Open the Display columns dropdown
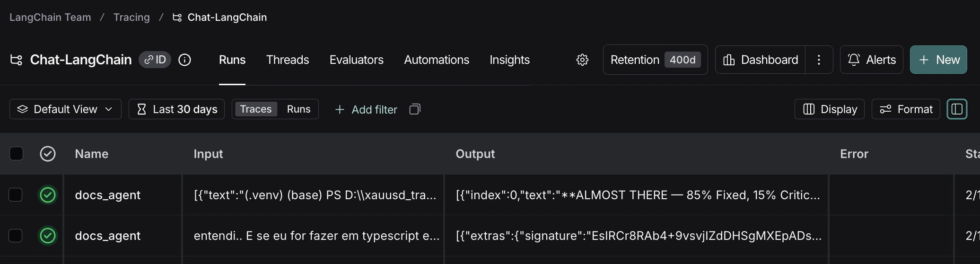 [x=830, y=109]
